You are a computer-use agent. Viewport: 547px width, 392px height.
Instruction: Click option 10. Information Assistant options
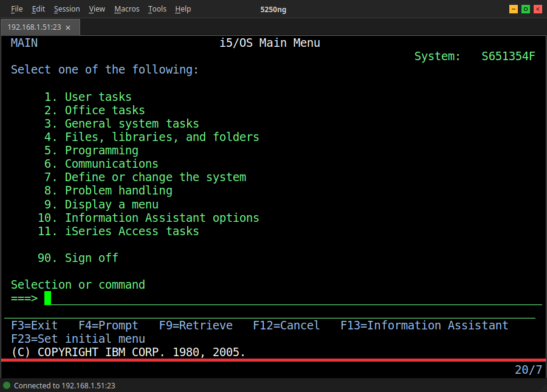pyautogui.click(x=149, y=218)
